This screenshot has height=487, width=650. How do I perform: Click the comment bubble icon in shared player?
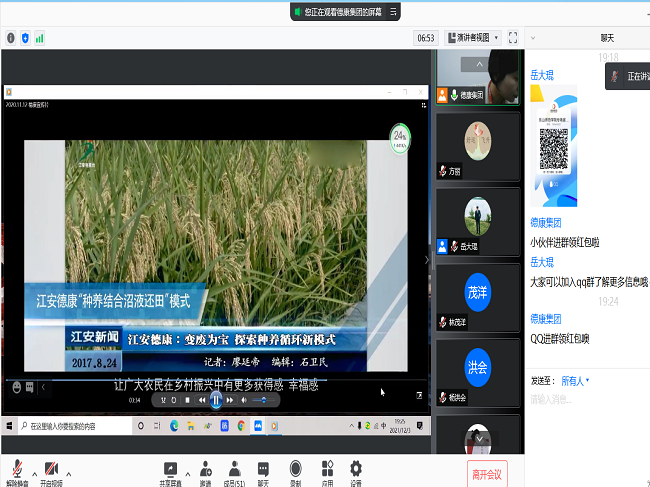(30, 388)
